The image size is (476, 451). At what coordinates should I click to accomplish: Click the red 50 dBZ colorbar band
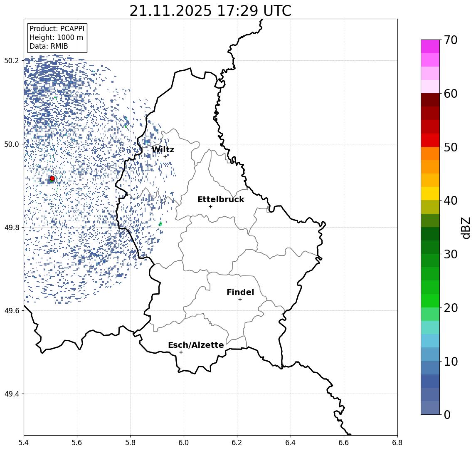click(x=430, y=140)
